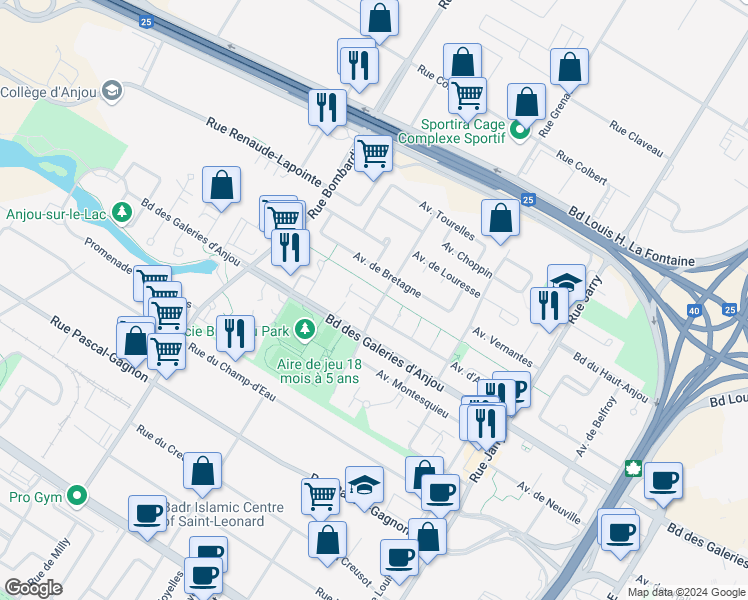This screenshot has width=748, height=600.
Task: Select cafe pin above Bd des Galeries bottom right
Action: tap(620, 536)
